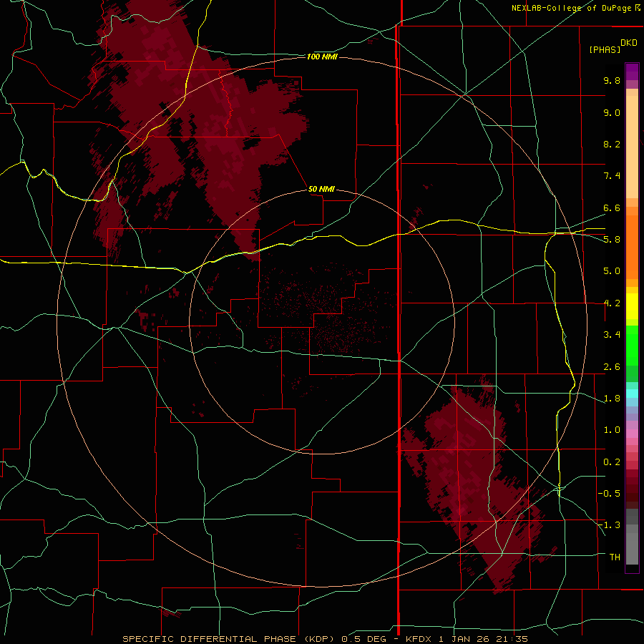Select the 8.2 value on the color scale
The height and width of the screenshot is (644, 644).
coord(612,144)
